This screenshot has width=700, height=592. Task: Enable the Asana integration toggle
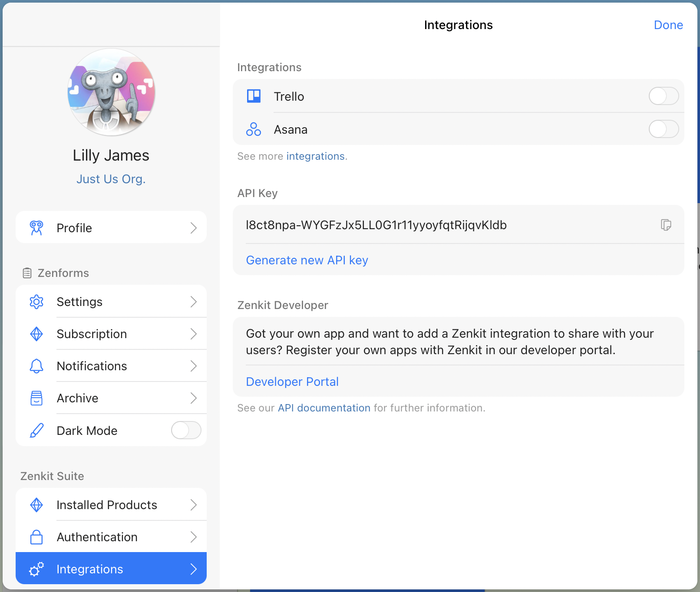(664, 129)
